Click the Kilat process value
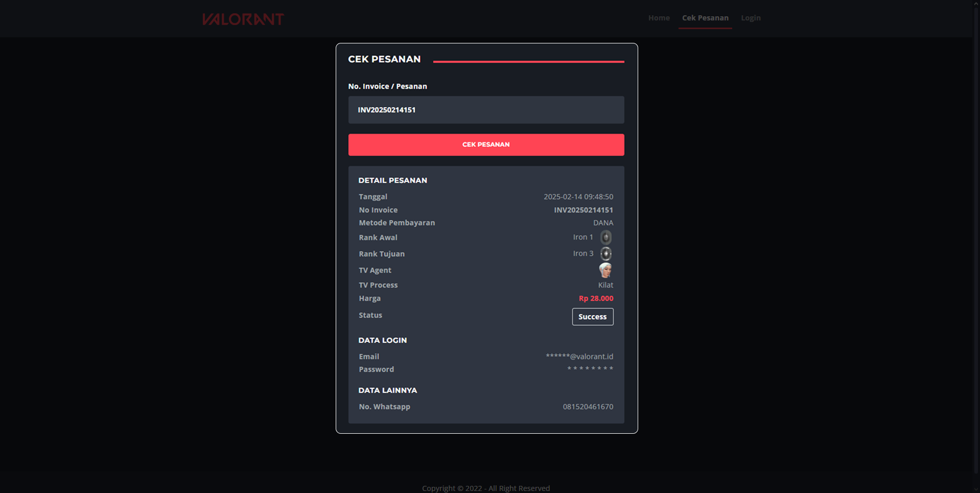 [x=605, y=285]
